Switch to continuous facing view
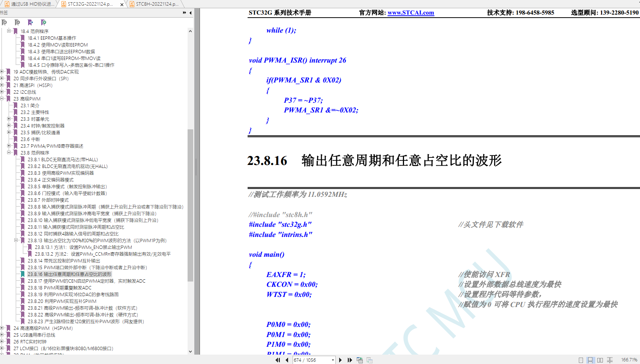The width and height of the screenshot is (640, 364). click(610, 360)
